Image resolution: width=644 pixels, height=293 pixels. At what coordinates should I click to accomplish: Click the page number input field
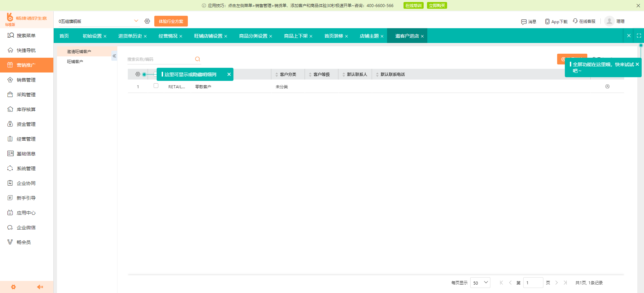(x=533, y=283)
